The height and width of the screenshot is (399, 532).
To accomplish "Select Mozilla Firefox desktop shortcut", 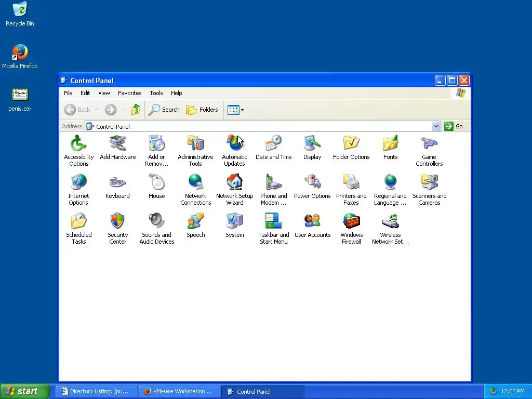I will pos(20,57).
